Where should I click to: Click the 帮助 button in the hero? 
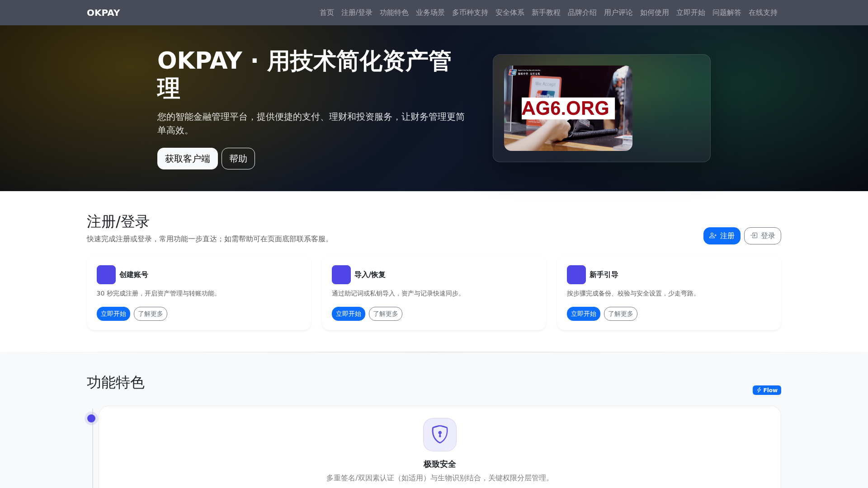(238, 159)
